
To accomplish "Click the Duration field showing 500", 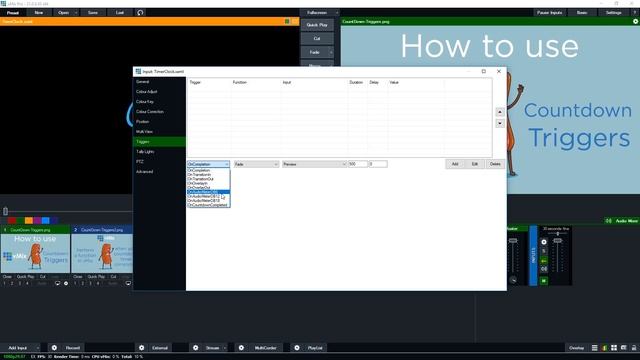I will click(358, 164).
